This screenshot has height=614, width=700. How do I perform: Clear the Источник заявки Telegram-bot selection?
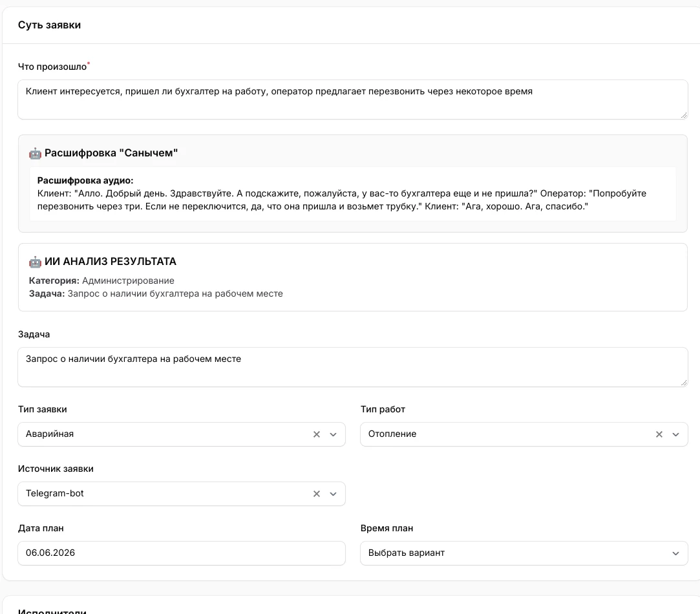[317, 493]
